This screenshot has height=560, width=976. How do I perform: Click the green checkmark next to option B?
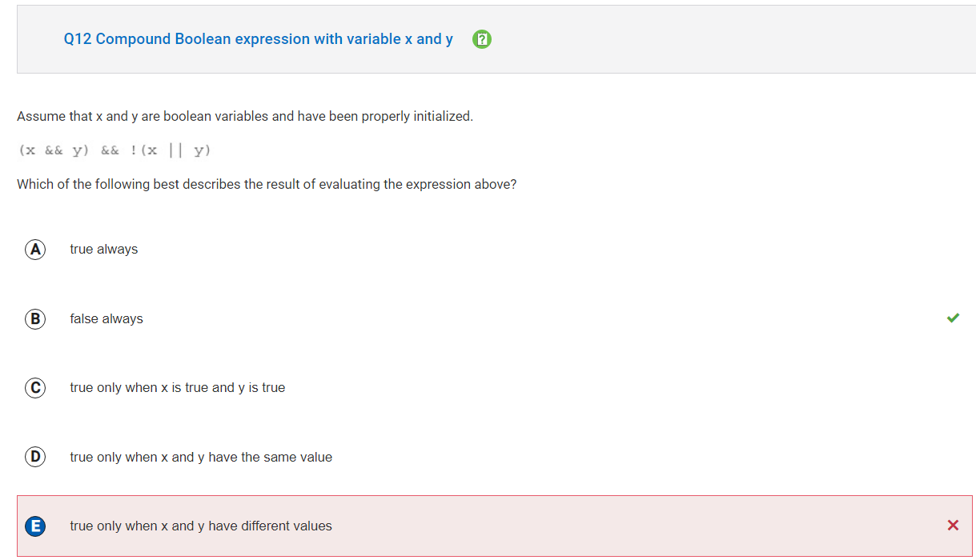(953, 318)
